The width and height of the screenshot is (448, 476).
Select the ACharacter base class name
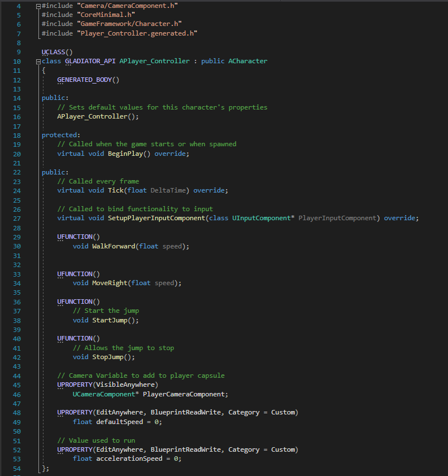coord(247,61)
